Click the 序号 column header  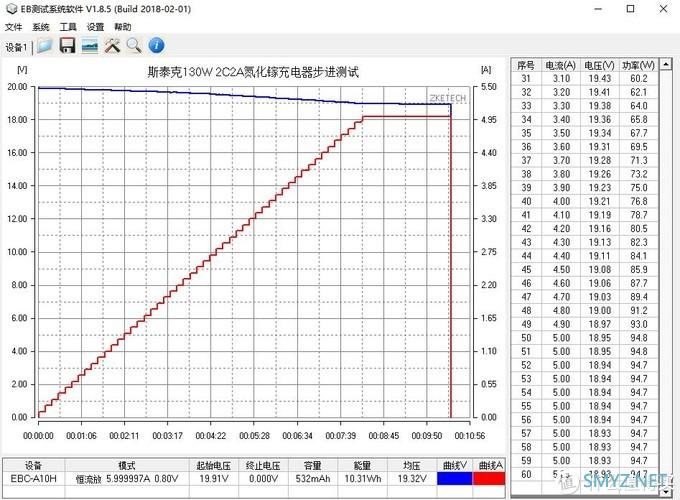point(526,65)
